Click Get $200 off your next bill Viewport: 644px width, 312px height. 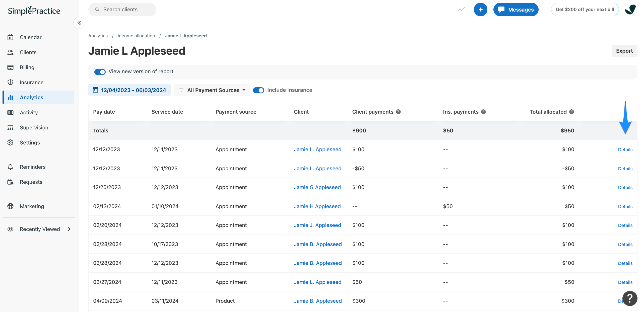pos(585,10)
